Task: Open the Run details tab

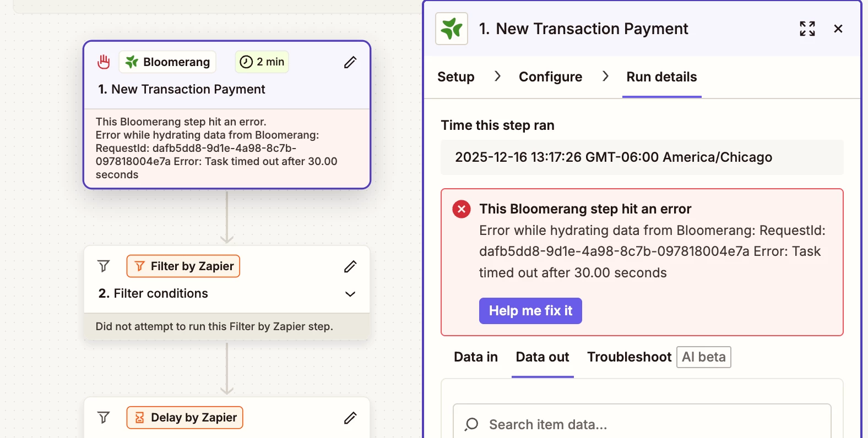Action: click(662, 77)
